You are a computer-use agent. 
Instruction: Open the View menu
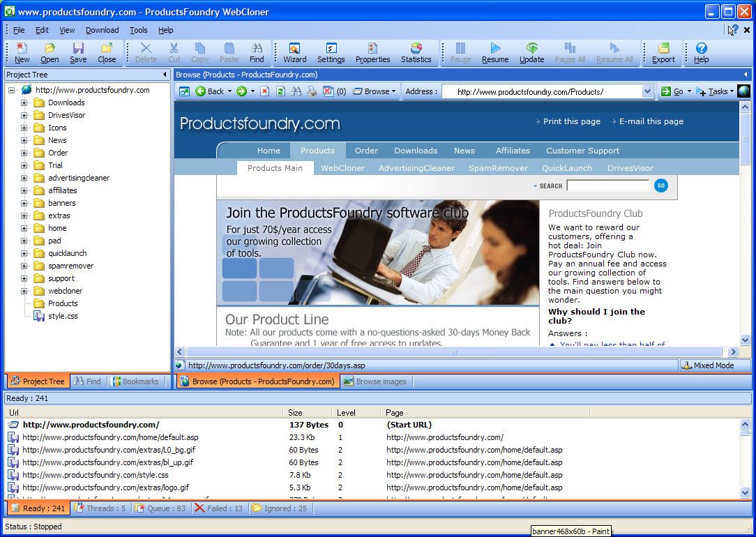pyautogui.click(x=67, y=30)
